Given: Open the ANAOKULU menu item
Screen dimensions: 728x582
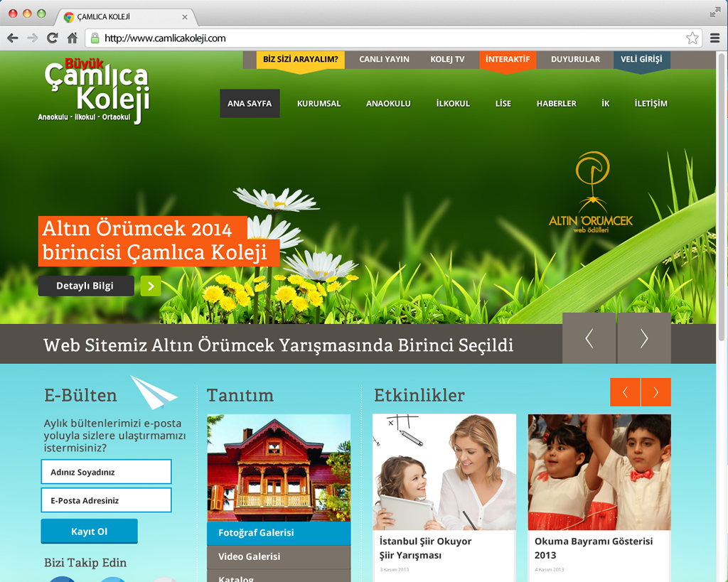Looking at the screenshot, I should [388, 104].
